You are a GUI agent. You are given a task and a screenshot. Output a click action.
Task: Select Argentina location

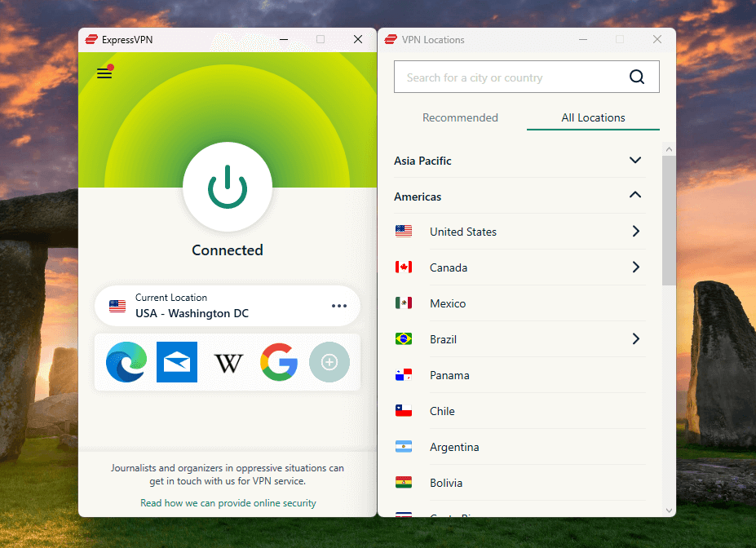pyautogui.click(x=519, y=447)
